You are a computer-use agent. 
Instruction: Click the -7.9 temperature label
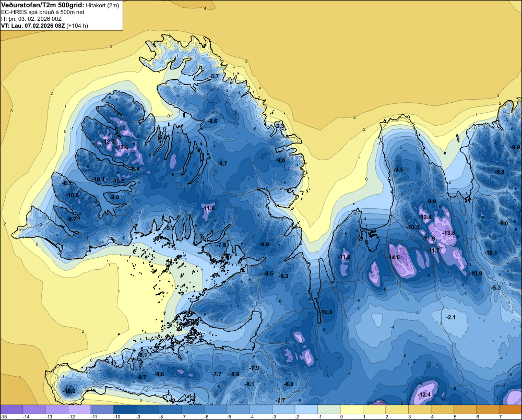[x=254, y=368]
